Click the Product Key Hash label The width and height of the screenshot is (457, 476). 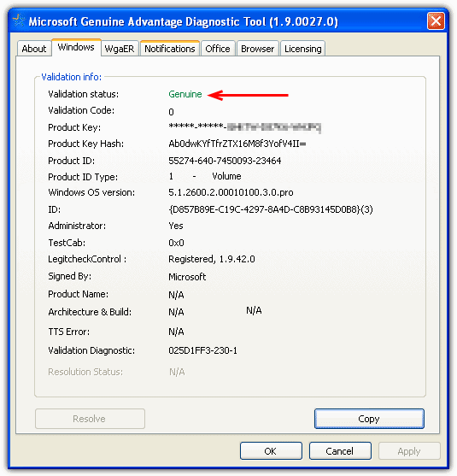point(86,144)
